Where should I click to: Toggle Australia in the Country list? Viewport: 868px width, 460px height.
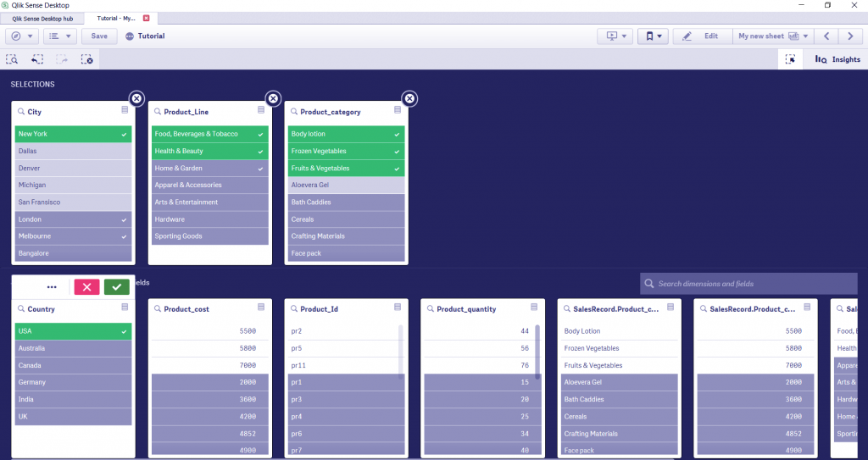[x=73, y=348]
